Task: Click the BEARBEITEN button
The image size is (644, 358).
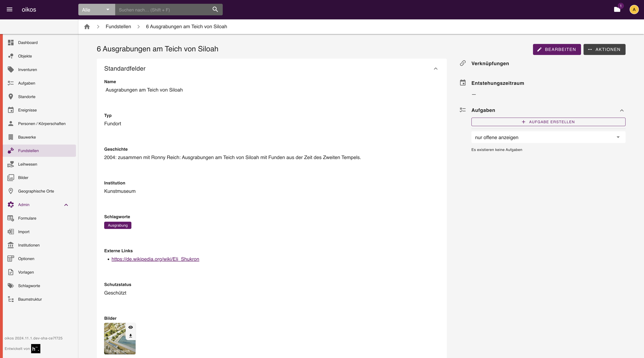Action: (x=557, y=49)
